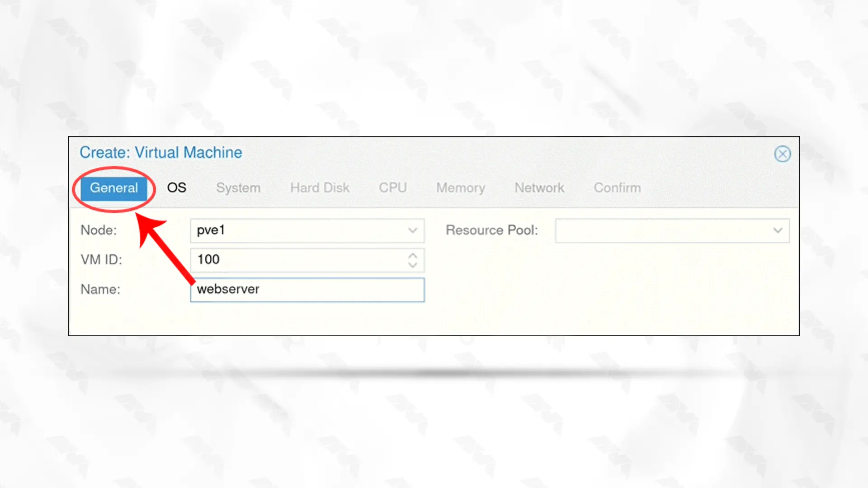This screenshot has width=868, height=488.
Task: Go to the Confirm tab
Action: pos(617,188)
